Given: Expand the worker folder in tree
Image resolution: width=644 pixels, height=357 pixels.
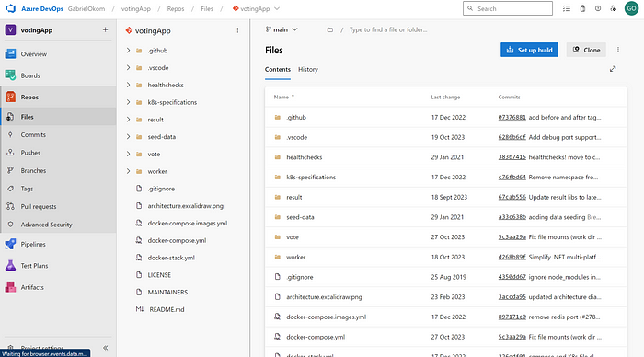Looking at the screenshot, I should 128,171.
